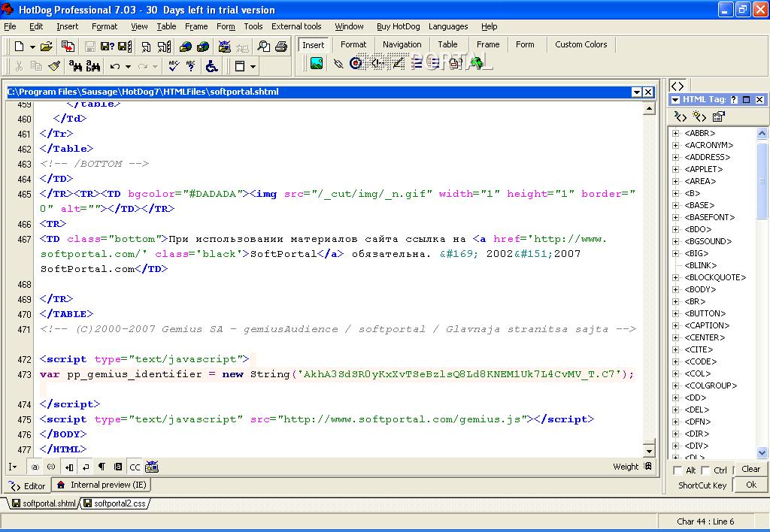
Task: Click the Copy icon
Action: (36, 66)
